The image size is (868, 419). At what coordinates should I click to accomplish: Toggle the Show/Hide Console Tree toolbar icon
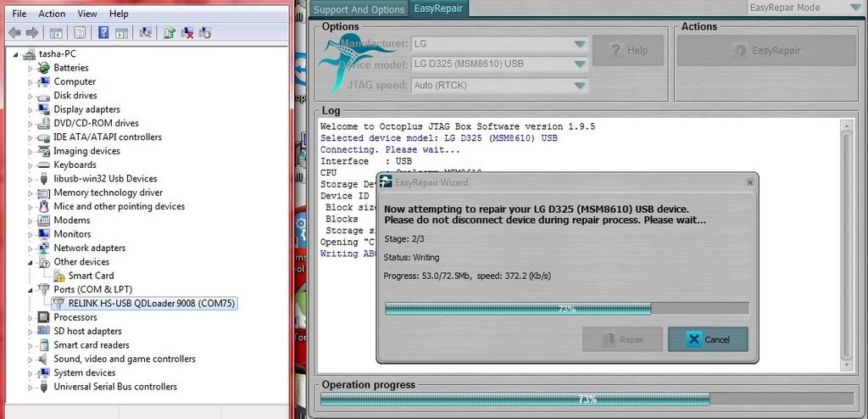point(56,33)
